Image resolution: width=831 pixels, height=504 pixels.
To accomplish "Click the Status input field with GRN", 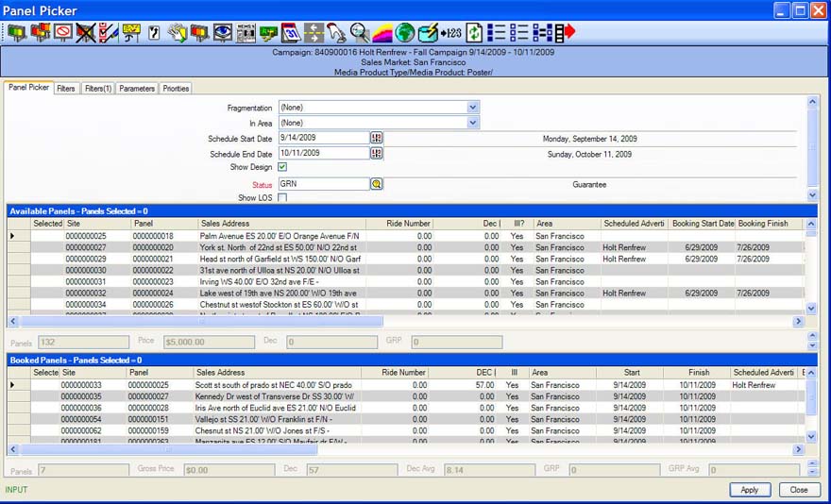I will coord(324,184).
